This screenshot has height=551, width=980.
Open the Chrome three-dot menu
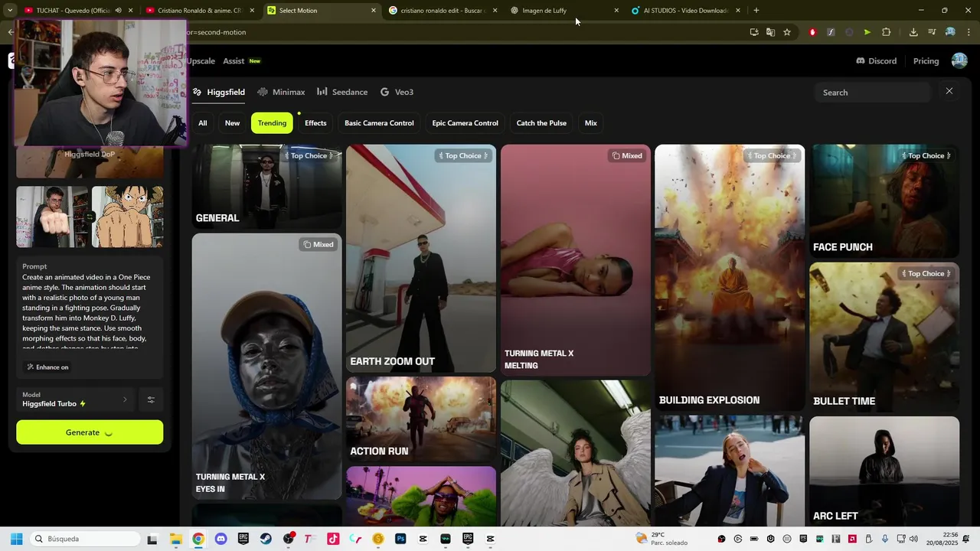click(x=969, y=32)
